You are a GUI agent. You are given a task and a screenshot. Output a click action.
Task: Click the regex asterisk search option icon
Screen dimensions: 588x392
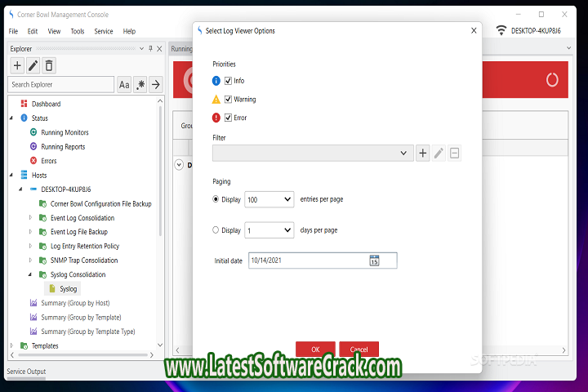coord(140,84)
